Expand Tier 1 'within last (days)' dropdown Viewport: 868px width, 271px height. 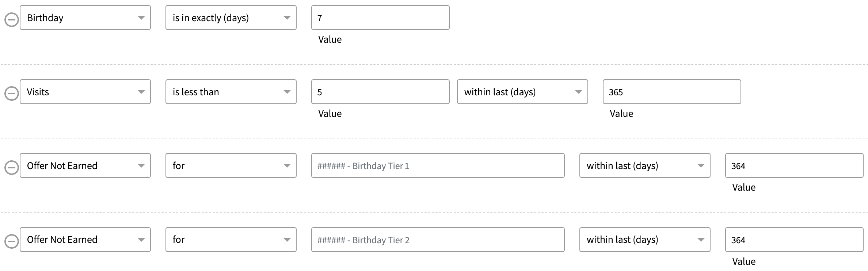(x=645, y=166)
